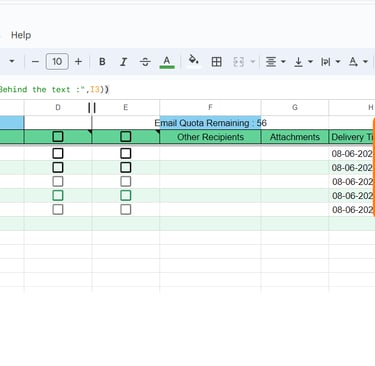This screenshot has width=375, height=366.
Task: Toggle bold formatting
Action: [x=102, y=62]
